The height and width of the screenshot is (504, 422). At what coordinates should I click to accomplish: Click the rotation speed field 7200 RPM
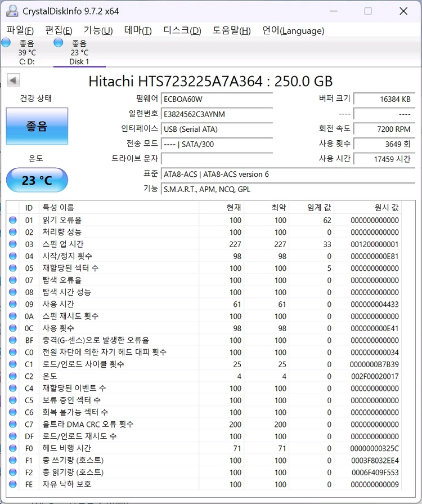384,129
